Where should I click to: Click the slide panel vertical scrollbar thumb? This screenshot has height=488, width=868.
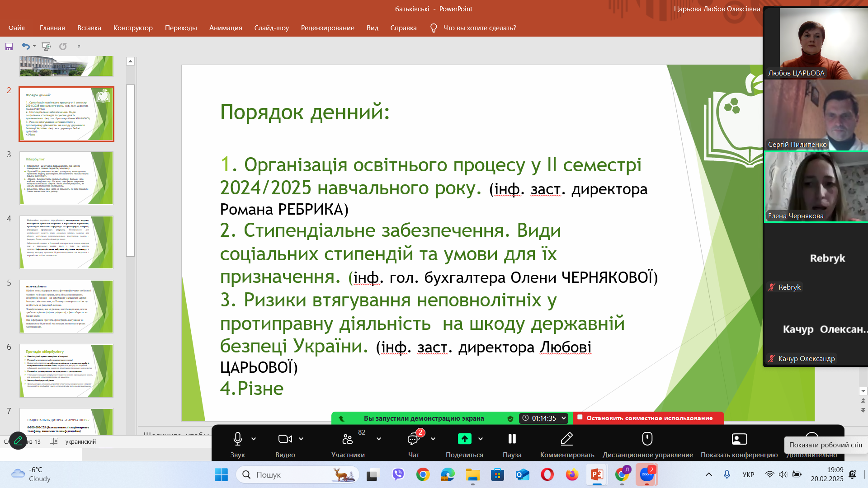[x=131, y=169]
